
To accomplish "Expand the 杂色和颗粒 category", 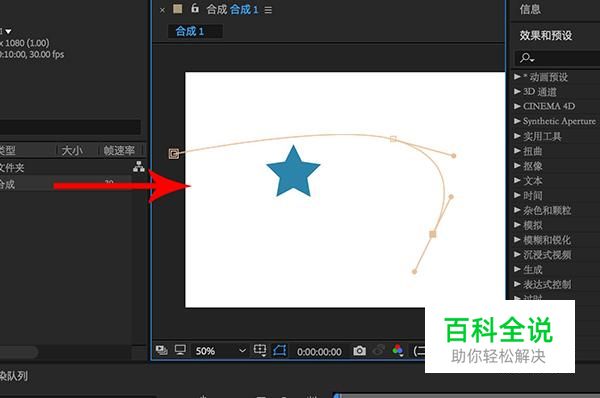I will click(x=517, y=210).
